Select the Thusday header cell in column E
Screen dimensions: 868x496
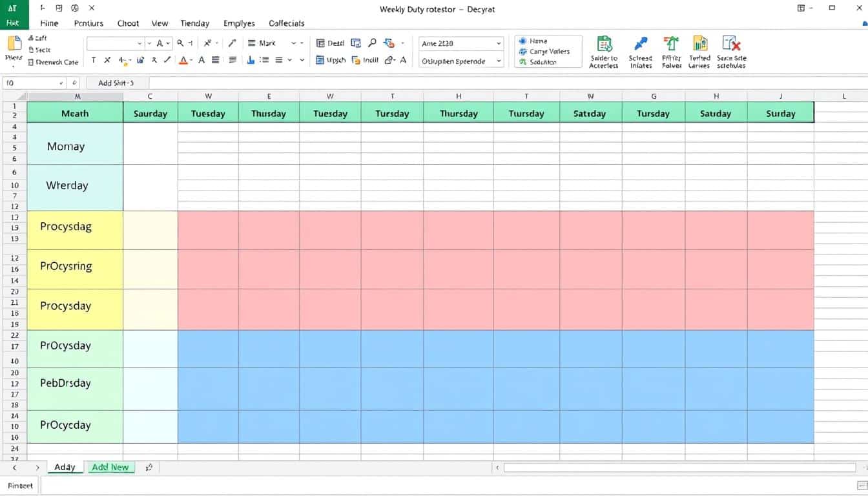[269, 112]
